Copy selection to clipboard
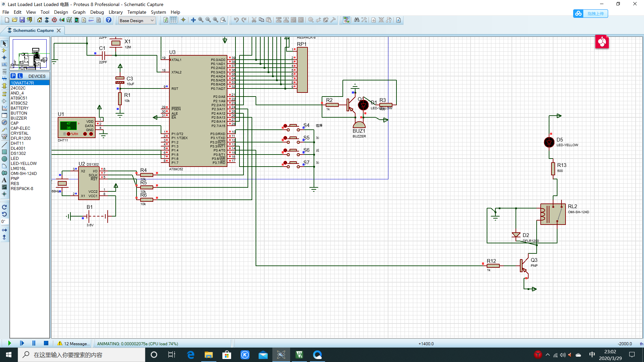 [261, 20]
